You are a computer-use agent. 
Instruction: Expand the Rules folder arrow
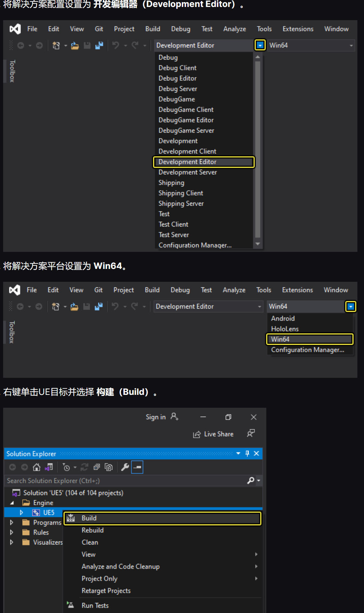[x=12, y=532]
